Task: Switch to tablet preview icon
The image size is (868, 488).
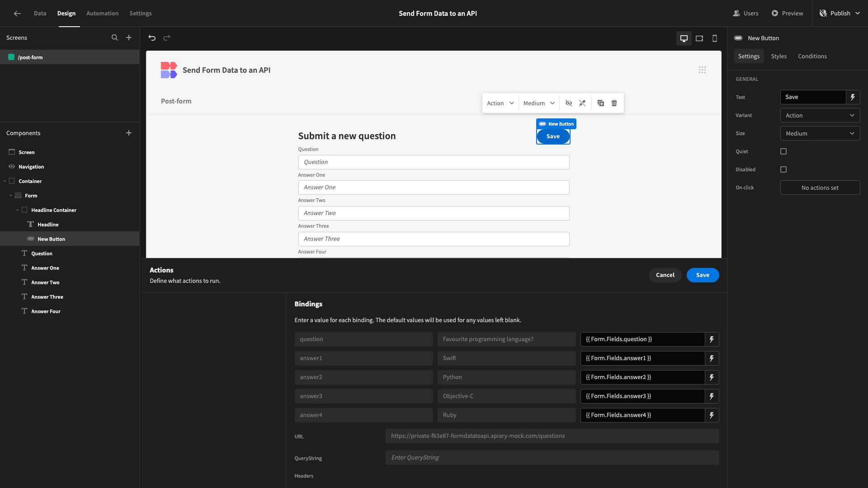Action: click(x=699, y=38)
